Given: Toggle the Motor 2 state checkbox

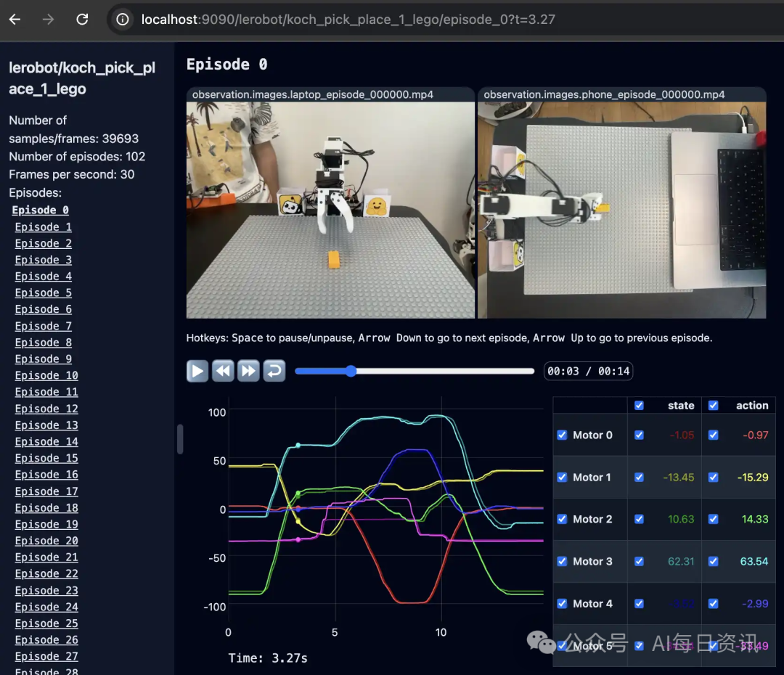Looking at the screenshot, I should 639,519.
